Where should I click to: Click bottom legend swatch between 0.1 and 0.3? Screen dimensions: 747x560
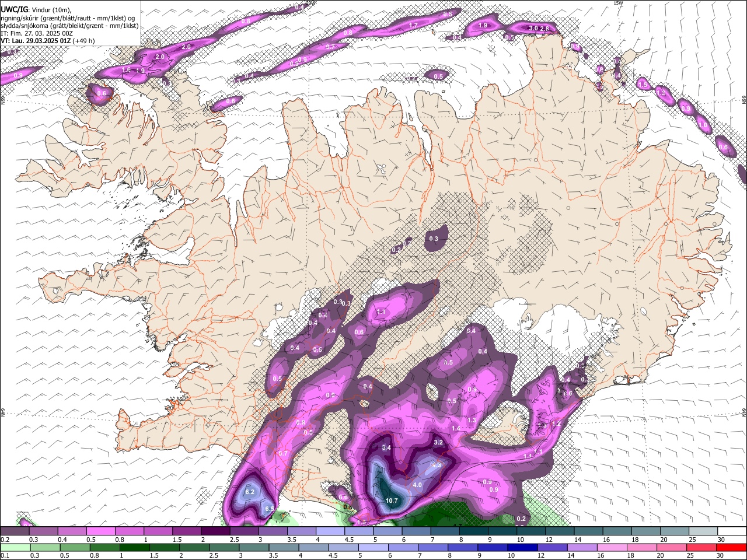tap(15, 547)
